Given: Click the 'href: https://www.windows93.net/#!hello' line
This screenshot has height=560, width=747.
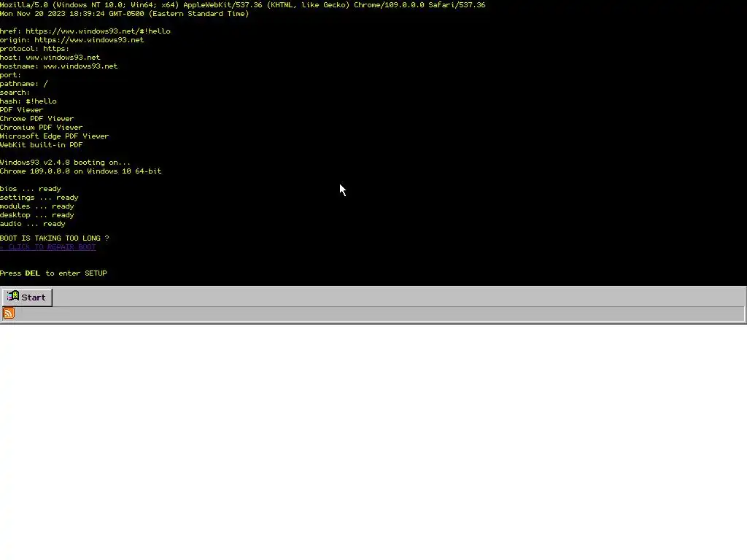Looking at the screenshot, I should [85, 31].
